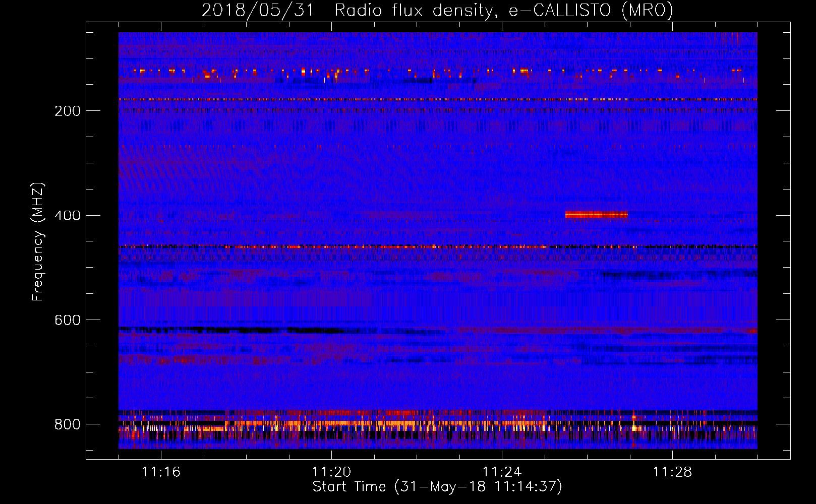Screen dimensions: 816x504
Task: Click the 200 frequency tick label
Action: (x=68, y=111)
